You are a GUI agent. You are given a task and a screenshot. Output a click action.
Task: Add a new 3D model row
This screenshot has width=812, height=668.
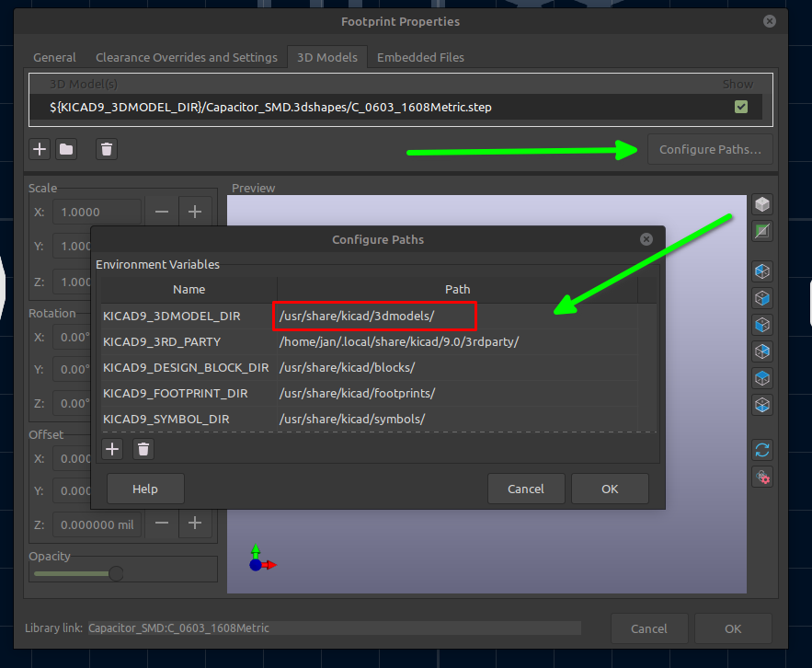click(x=40, y=149)
